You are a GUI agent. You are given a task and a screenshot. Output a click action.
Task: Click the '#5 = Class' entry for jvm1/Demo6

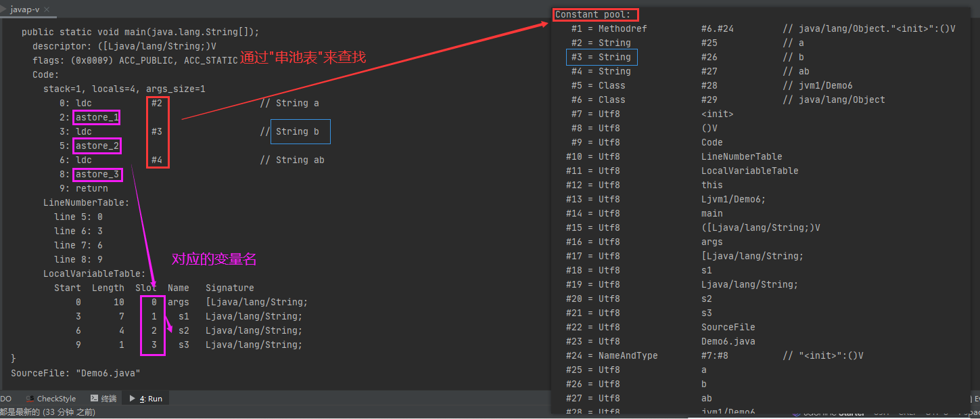pyautogui.click(x=712, y=85)
